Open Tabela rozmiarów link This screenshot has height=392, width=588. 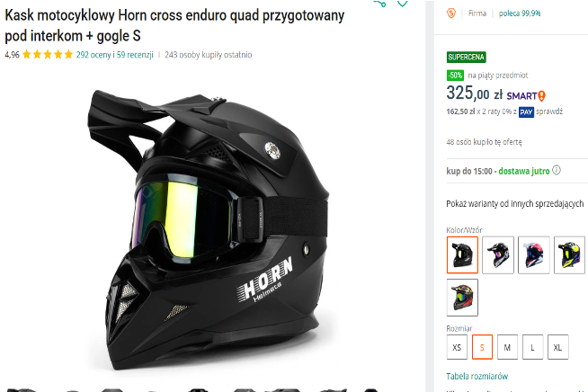click(x=477, y=376)
